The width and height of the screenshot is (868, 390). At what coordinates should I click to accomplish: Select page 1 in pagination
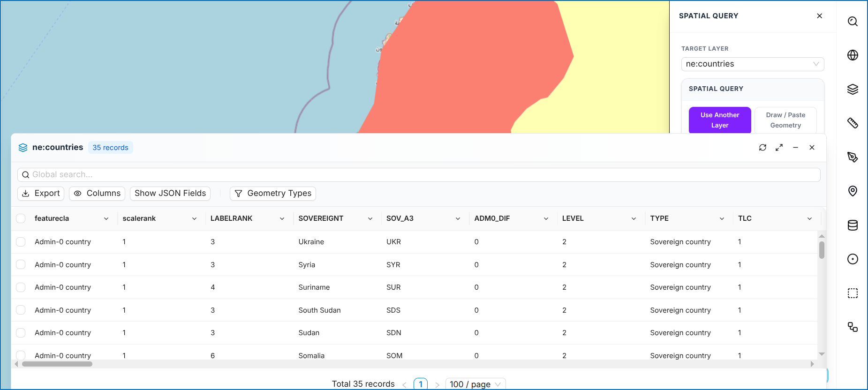[x=421, y=384]
